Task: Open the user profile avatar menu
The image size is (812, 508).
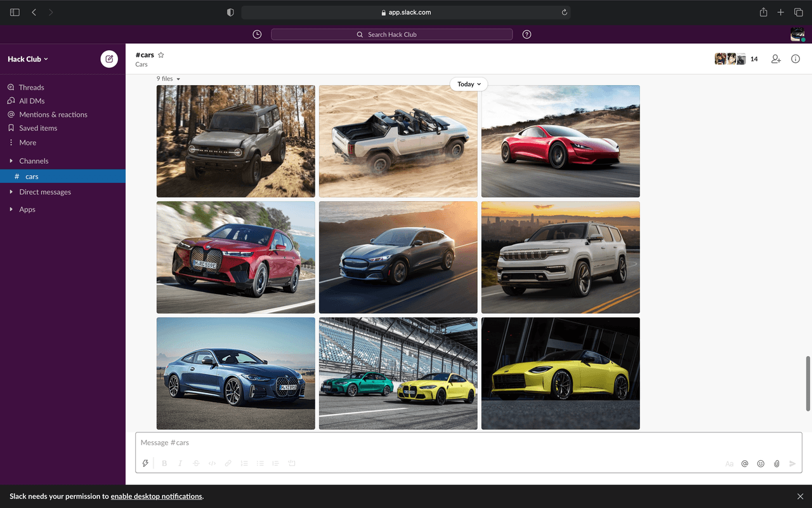Action: coord(797,34)
